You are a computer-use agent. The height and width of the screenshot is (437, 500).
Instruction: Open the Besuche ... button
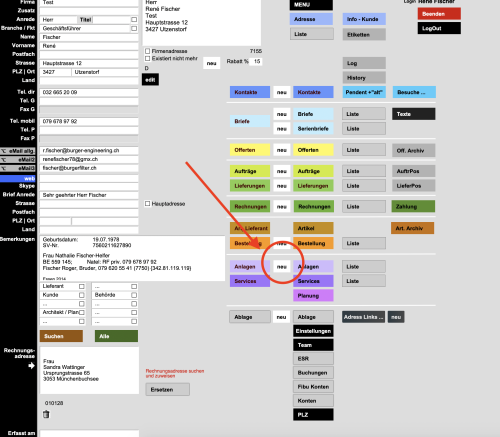414,92
